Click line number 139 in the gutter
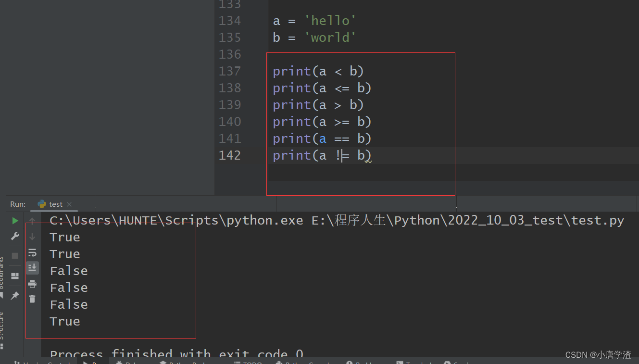Viewport: 639px width, 364px height. pyautogui.click(x=230, y=105)
